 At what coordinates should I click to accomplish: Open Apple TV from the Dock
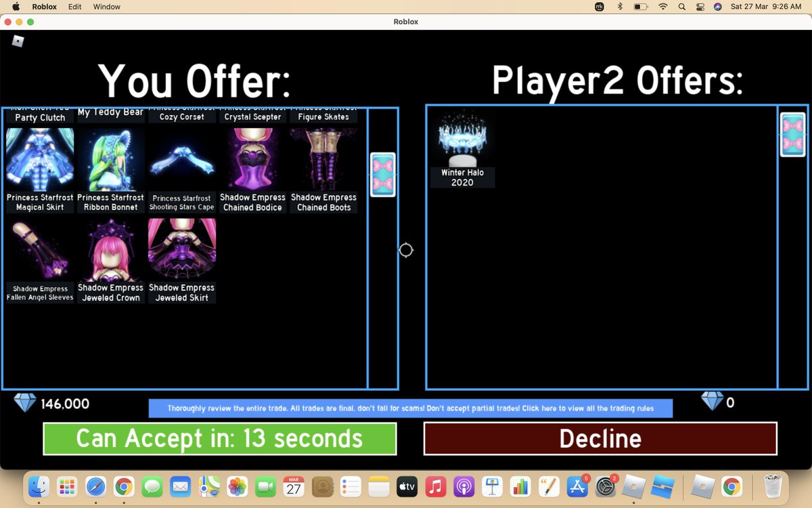[x=407, y=486]
